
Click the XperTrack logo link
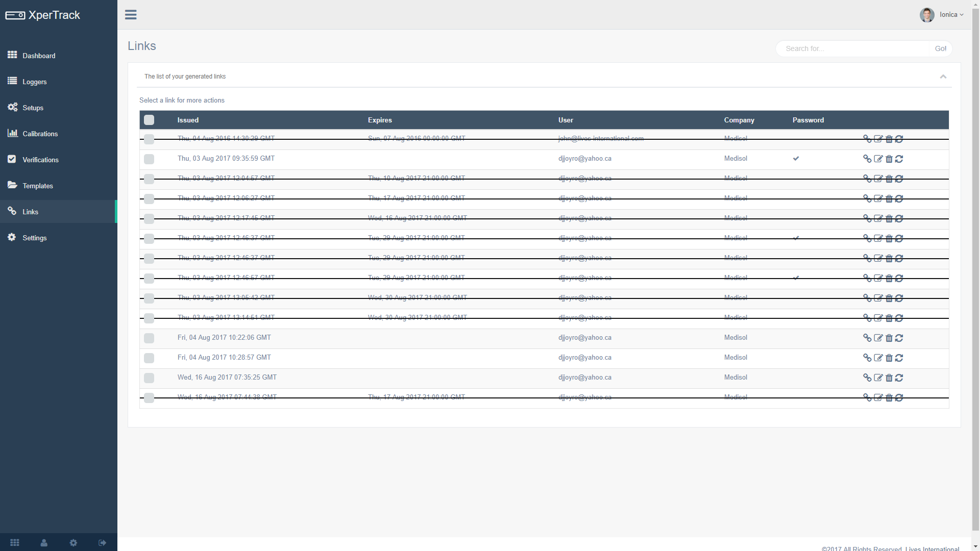[x=43, y=15]
